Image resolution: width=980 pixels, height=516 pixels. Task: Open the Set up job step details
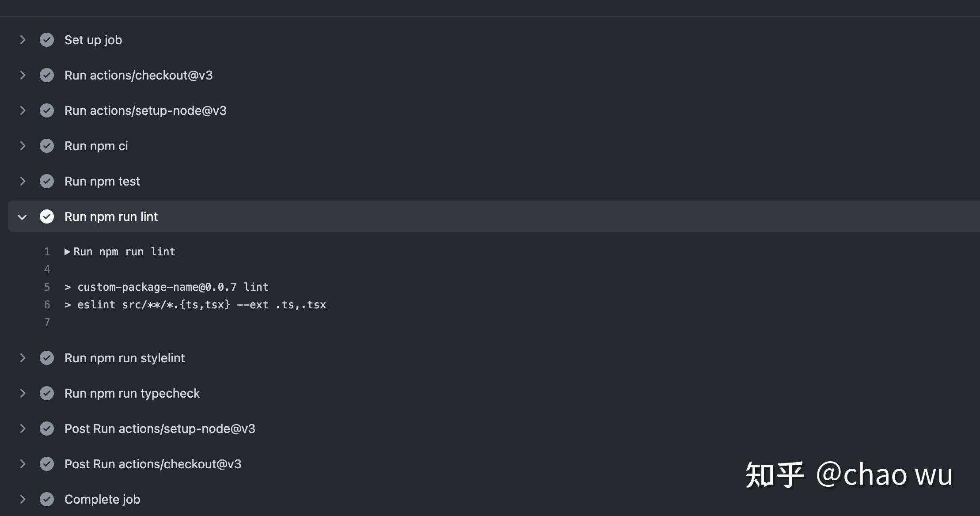coord(93,40)
